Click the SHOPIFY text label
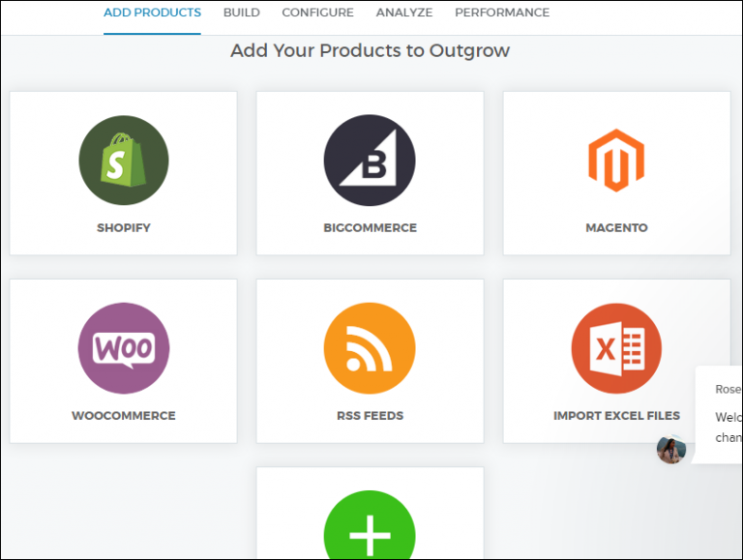 (123, 228)
